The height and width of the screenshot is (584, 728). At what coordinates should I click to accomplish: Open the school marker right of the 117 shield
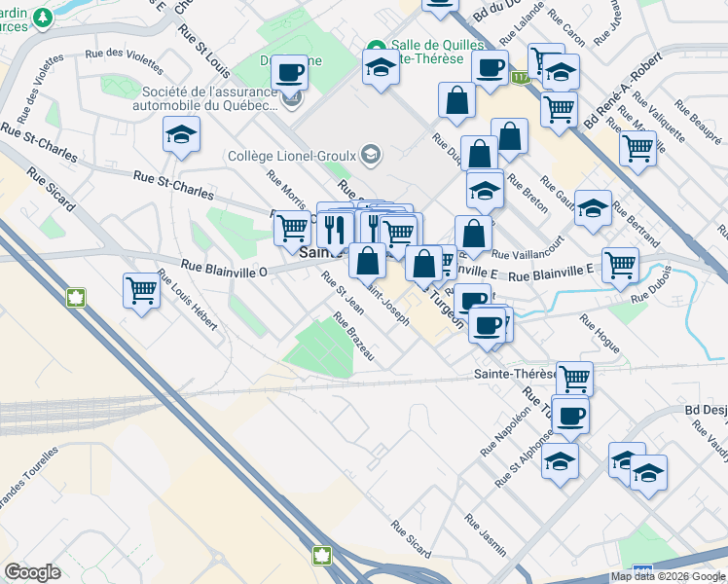[561, 72]
